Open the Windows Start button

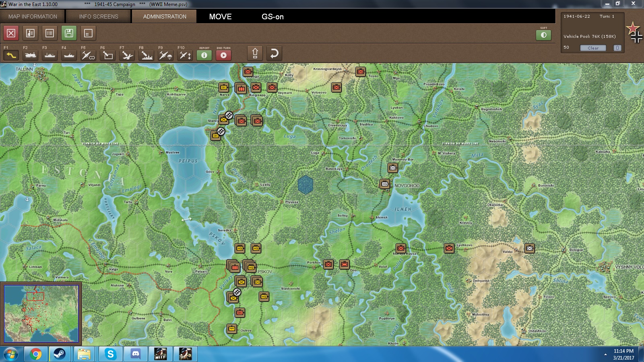(11, 354)
